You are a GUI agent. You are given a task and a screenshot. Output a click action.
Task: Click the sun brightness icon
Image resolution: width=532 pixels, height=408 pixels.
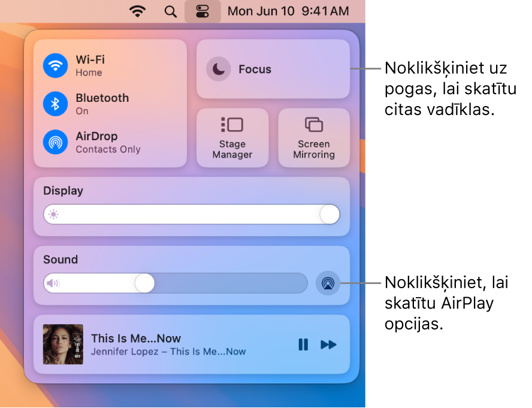53,214
